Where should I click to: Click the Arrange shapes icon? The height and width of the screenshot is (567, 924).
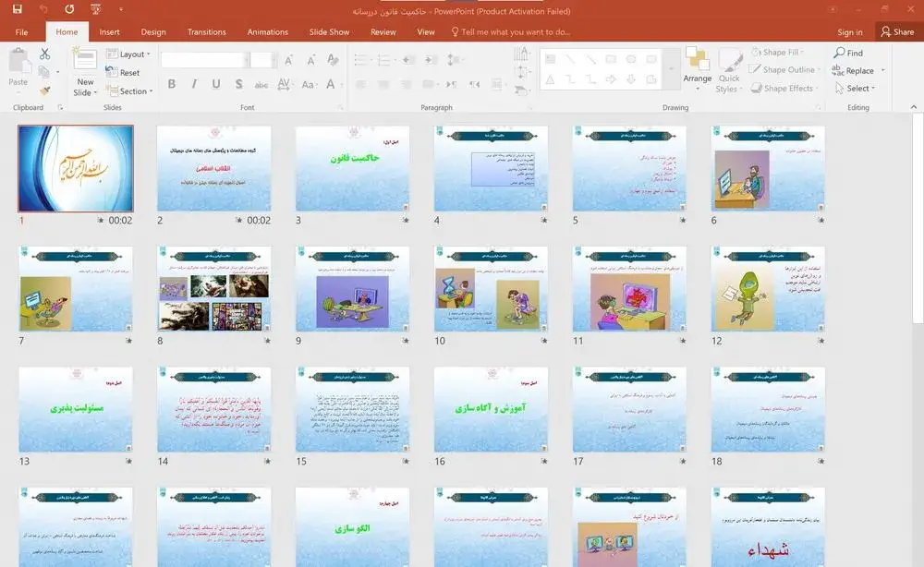(x=697, y=66)
